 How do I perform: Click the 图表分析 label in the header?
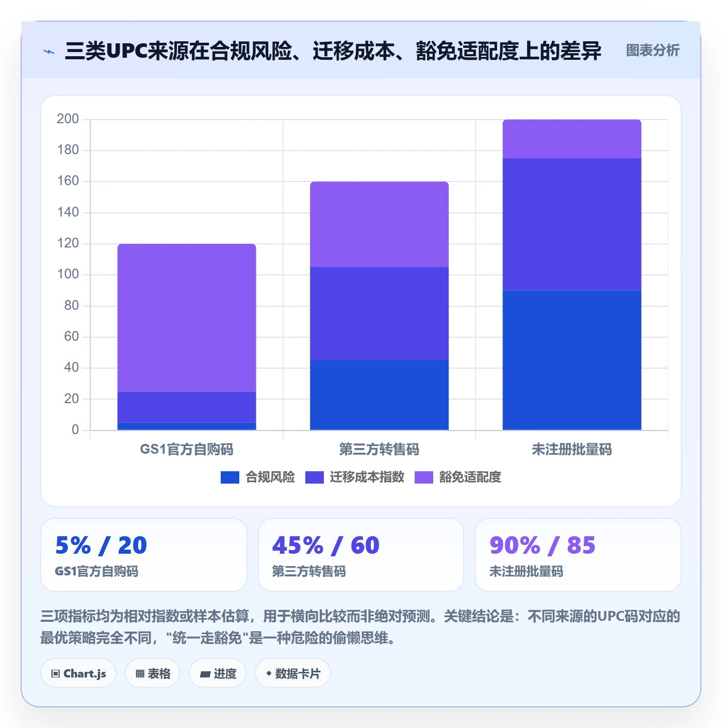(652, 51)
